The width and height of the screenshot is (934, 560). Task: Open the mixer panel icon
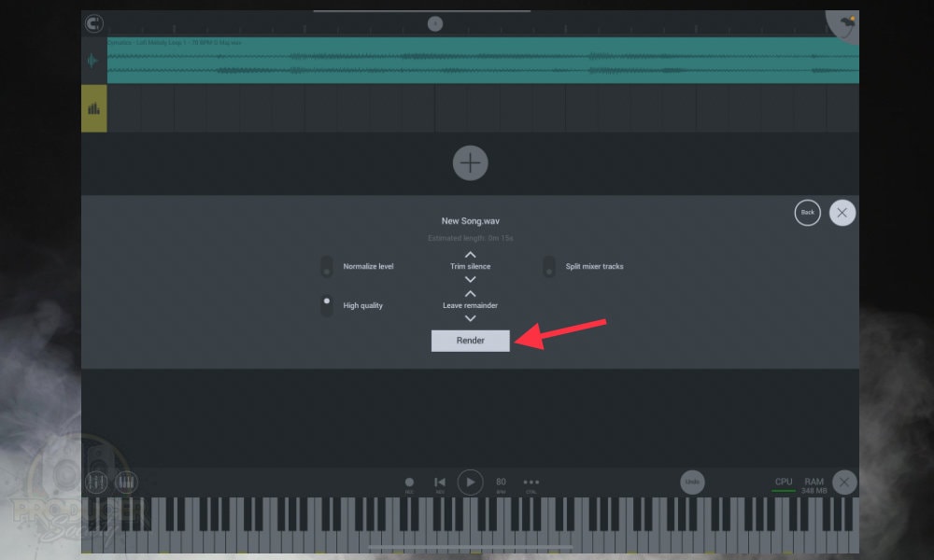click(96, 482)
